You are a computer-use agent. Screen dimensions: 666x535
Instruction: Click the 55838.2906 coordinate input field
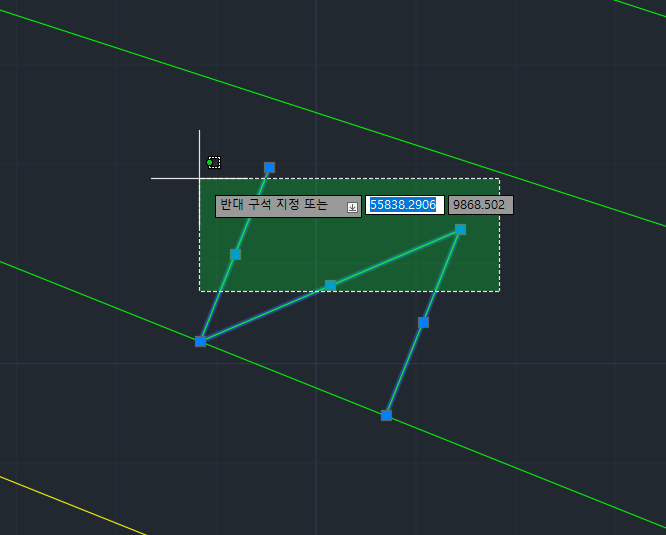point(405,205)
